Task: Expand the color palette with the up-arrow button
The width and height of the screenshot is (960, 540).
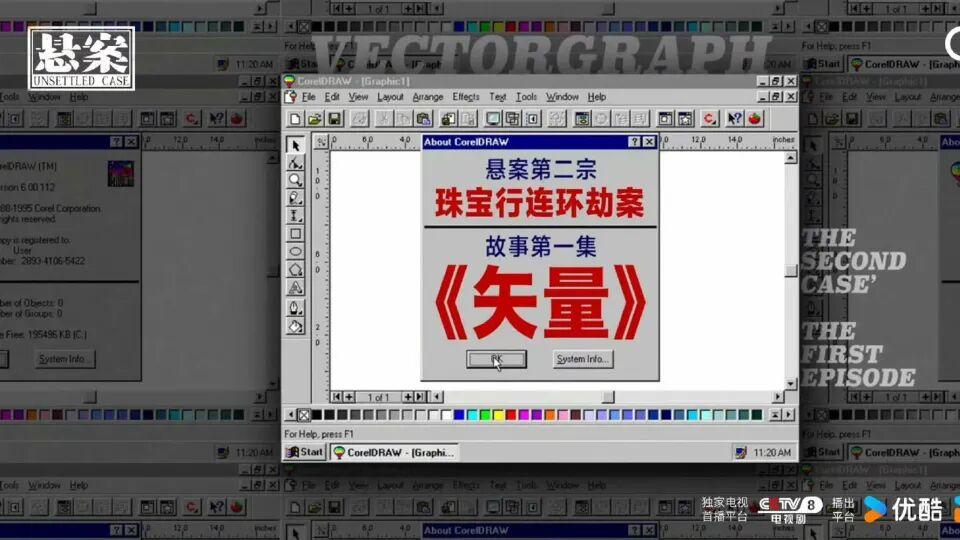Action: 775,415
